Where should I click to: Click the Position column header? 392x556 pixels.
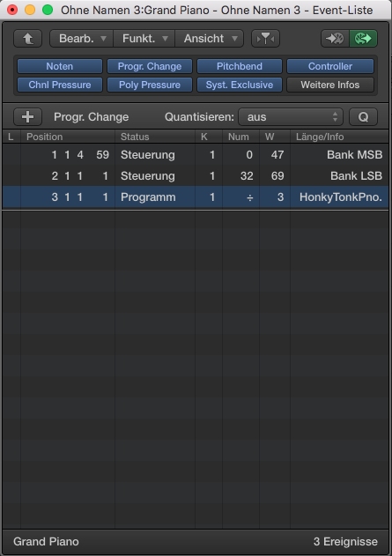click(44, 137)
